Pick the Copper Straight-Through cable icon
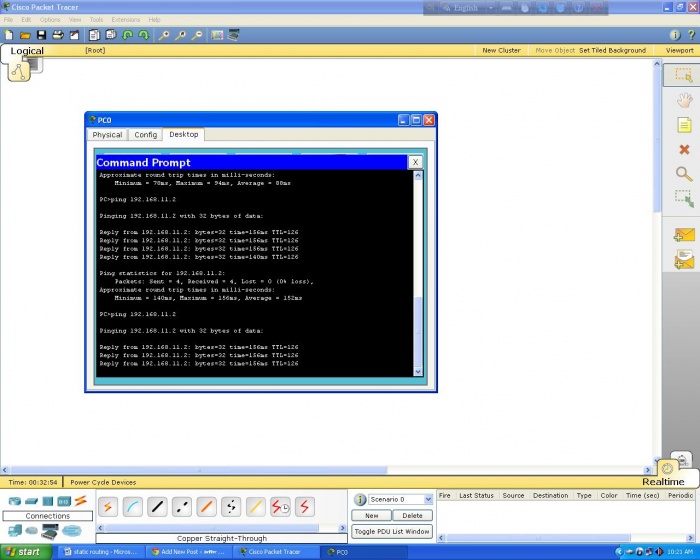The image size is (700, 560). [x=157, y=507]
